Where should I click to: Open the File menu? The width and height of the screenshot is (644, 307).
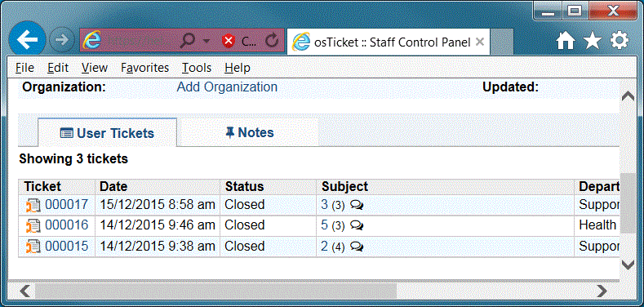(24, 68)
